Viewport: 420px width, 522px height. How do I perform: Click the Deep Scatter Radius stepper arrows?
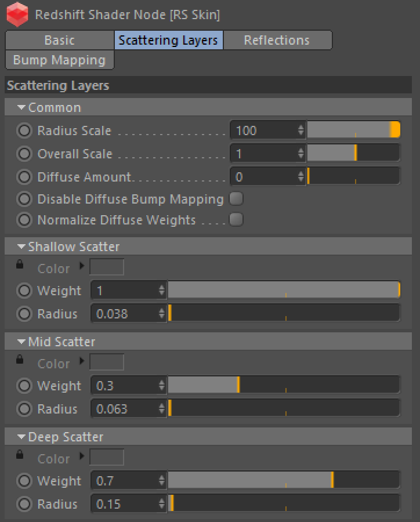pyautogui.click(x=162, y=503)
